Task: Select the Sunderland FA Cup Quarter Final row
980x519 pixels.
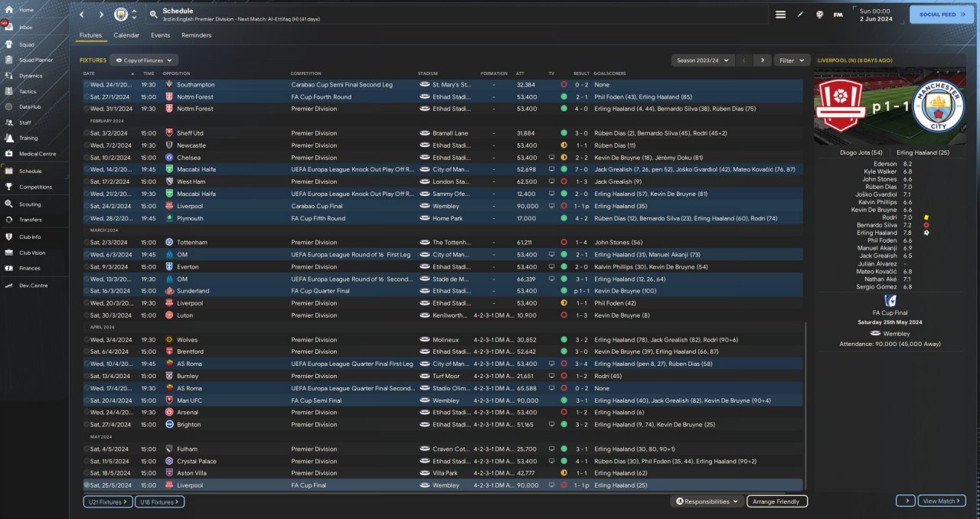Action: click(443, 291)
